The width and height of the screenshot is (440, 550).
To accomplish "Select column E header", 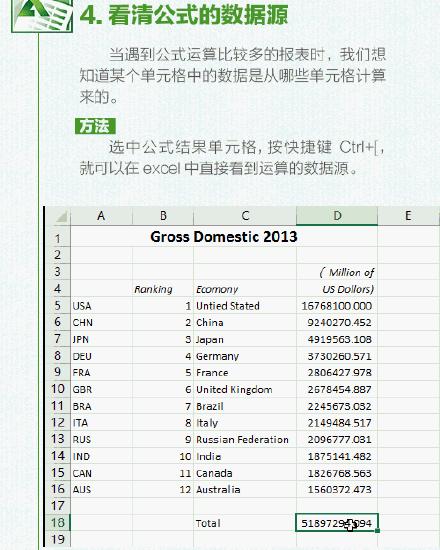I will 408,216.
